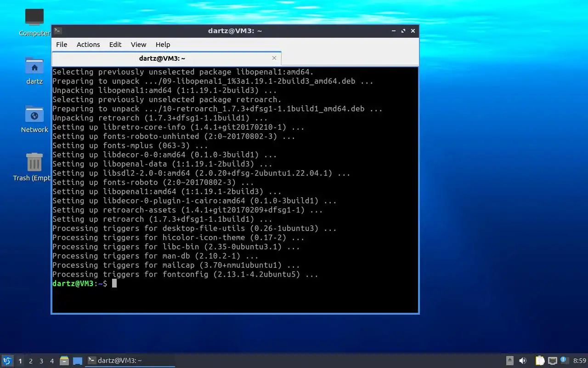Image resolution: width=588 pixels, height=368 pixels.
Task: Click 'Preparing to unpack .../10-retroarch' line
Action: click(217, 109)
